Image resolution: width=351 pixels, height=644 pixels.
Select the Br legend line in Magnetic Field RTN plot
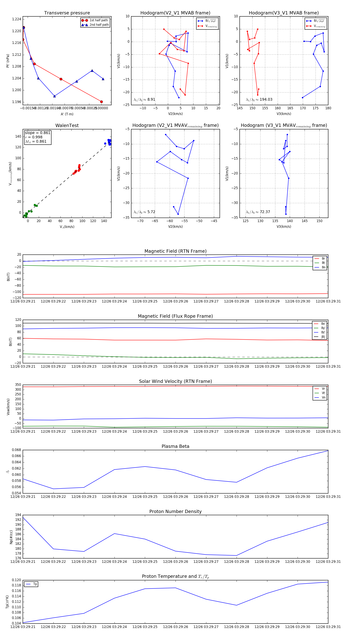coord(320,259)
